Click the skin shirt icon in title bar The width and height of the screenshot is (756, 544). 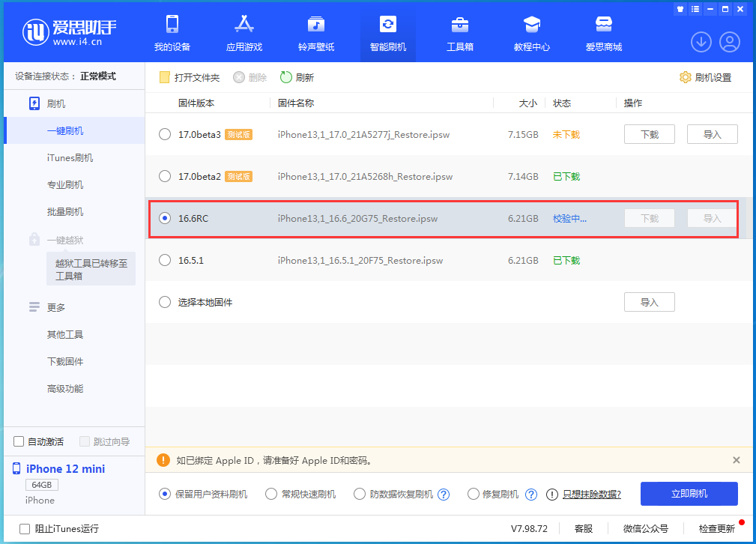(x=680, y=9)
